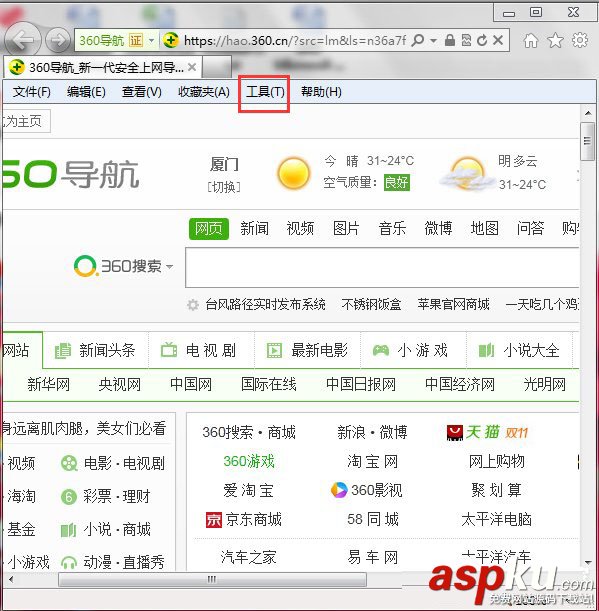The image size is (599, 611).
Task: Open the 查看(V) menu
Action: (141, 92)
